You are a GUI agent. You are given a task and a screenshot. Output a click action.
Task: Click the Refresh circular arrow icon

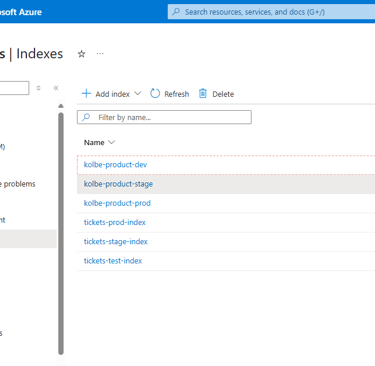click(x=155, y=94)
